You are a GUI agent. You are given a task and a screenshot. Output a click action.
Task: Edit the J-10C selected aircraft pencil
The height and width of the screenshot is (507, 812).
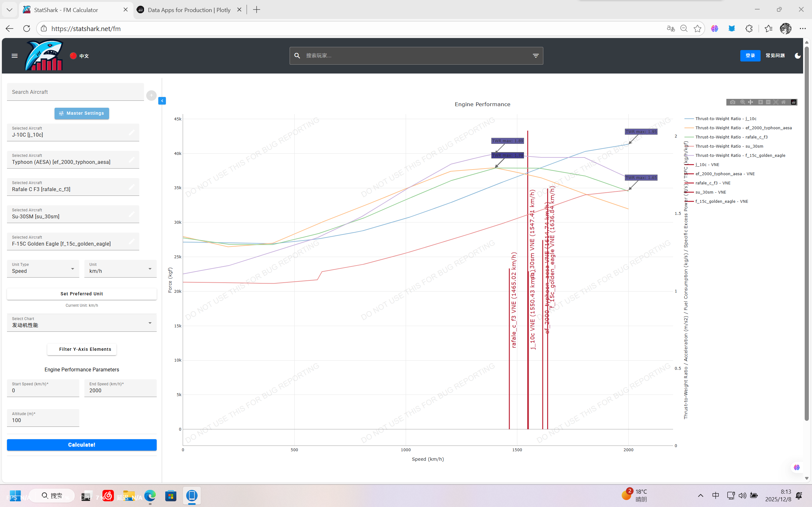pos(132,132)
